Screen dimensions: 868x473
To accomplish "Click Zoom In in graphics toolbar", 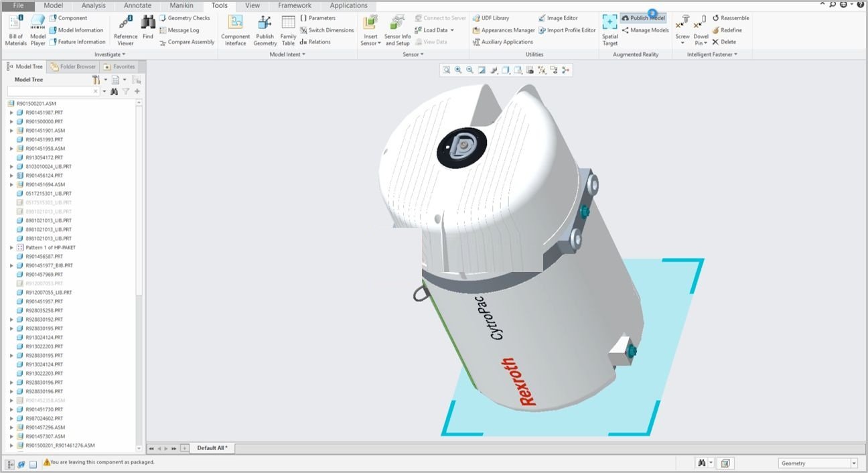I will click(458, 70).
